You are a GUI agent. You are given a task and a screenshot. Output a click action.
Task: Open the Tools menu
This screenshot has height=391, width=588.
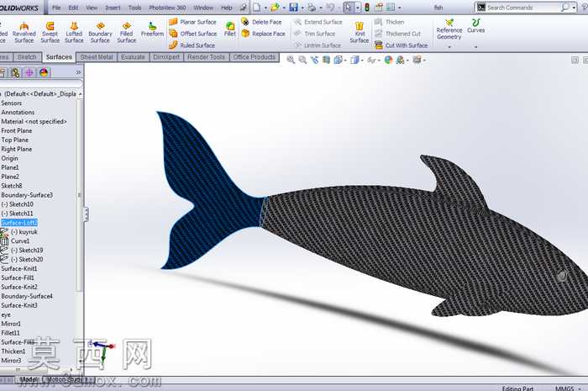click(134, 8)
